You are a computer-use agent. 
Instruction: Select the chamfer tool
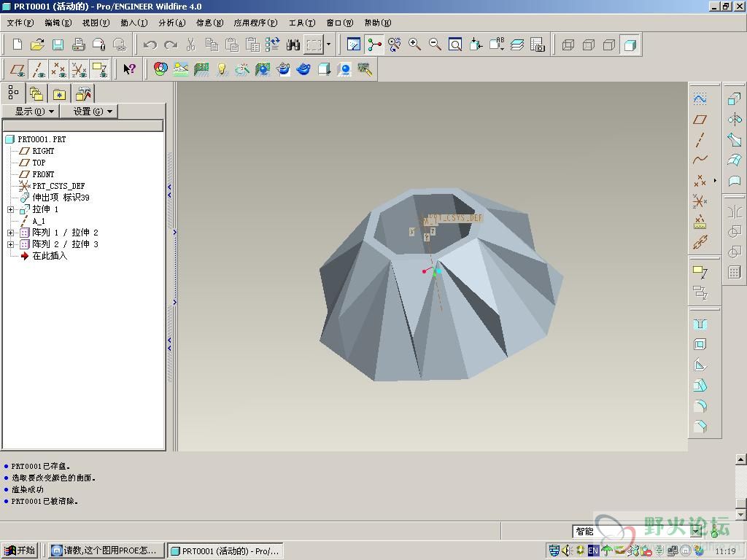700,426
